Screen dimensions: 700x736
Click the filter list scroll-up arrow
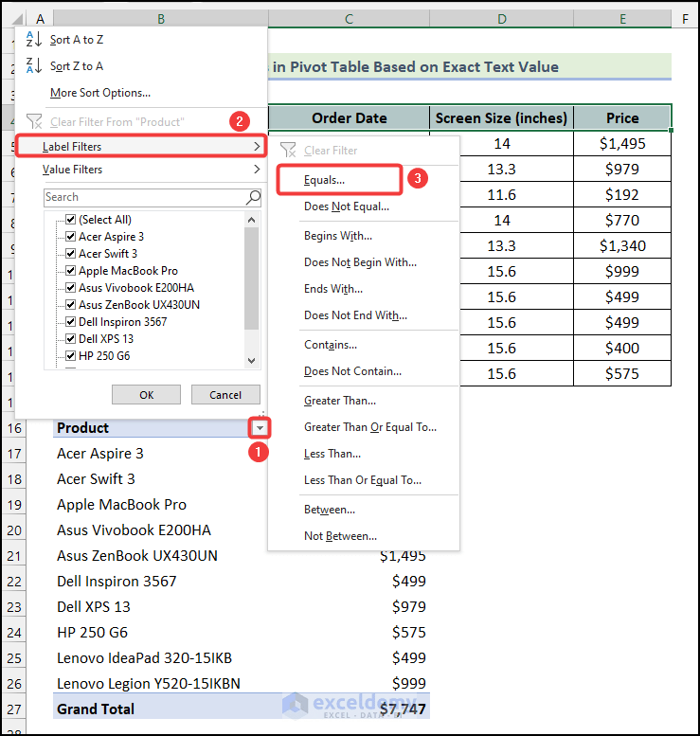[x=252, y=220]
